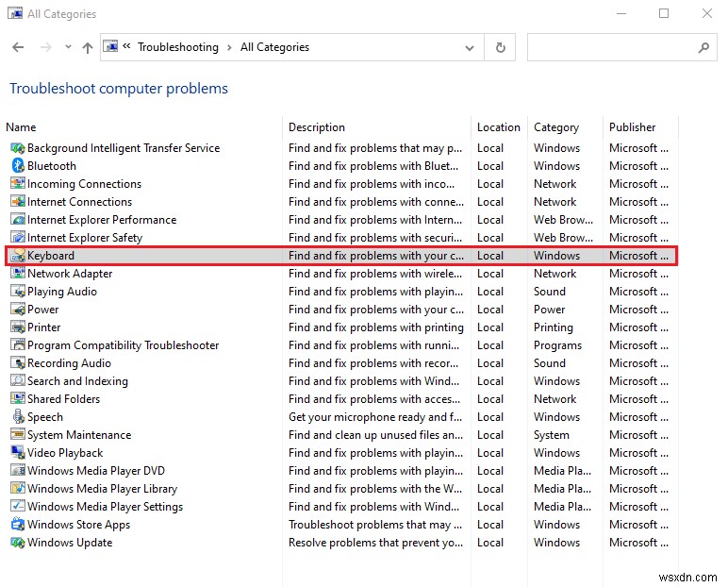Sort by the Name column header

pyautogui.click(x=22, y=127)
